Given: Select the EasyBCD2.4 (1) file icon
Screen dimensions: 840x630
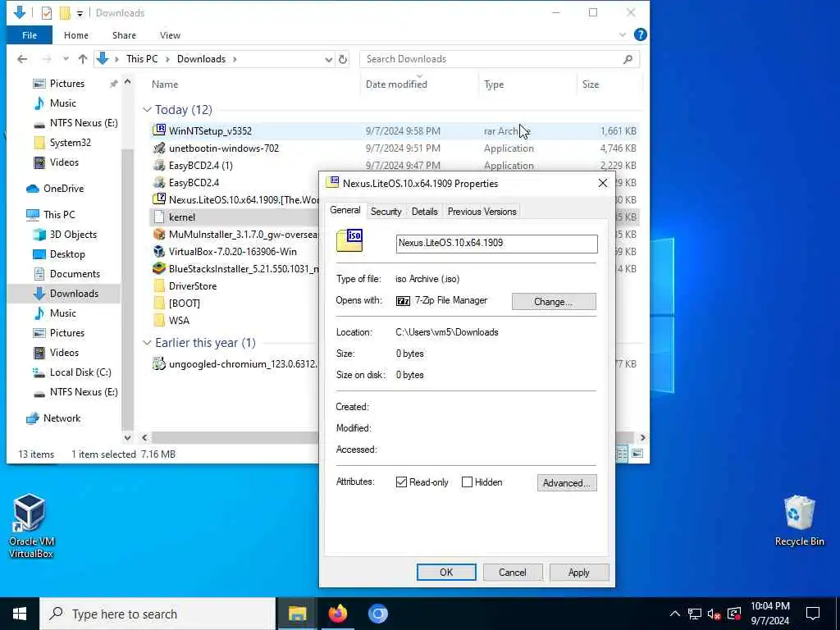Looking at the screenshot, I should [159, 165].
